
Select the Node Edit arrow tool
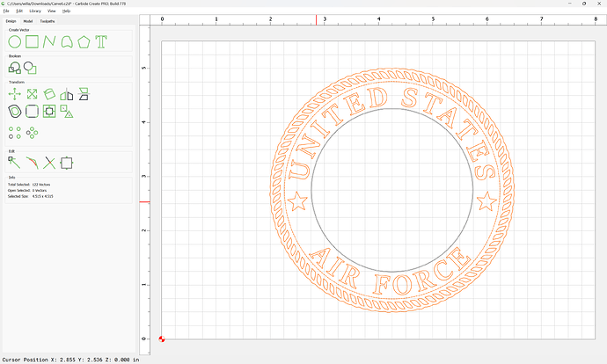[x=14, y=163]
